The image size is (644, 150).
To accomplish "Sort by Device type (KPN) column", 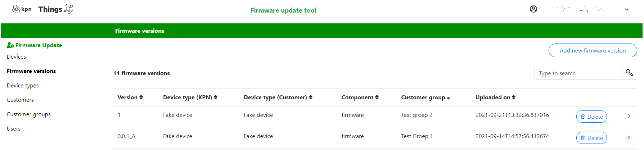I will pos(190,97).
